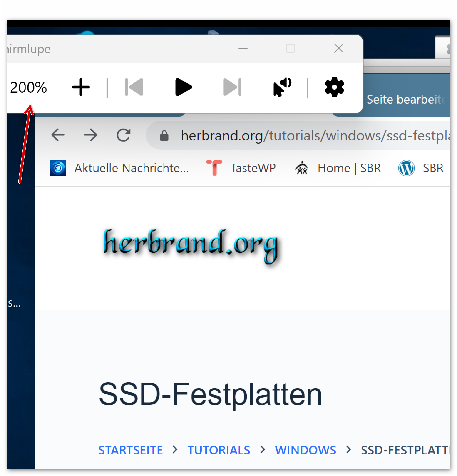Select the read-from-here cursor speaker icon

click(x=282, y=87)
